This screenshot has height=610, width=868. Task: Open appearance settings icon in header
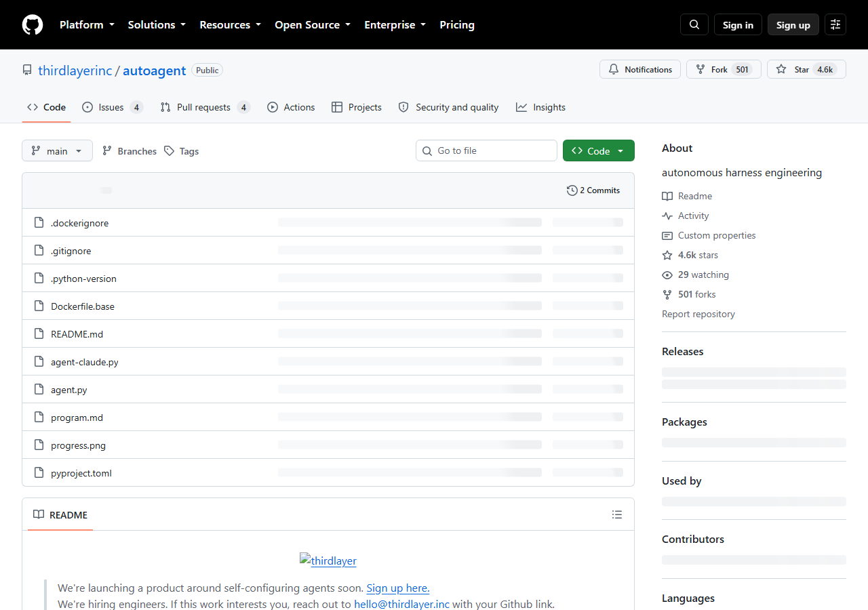click(835, 25)
